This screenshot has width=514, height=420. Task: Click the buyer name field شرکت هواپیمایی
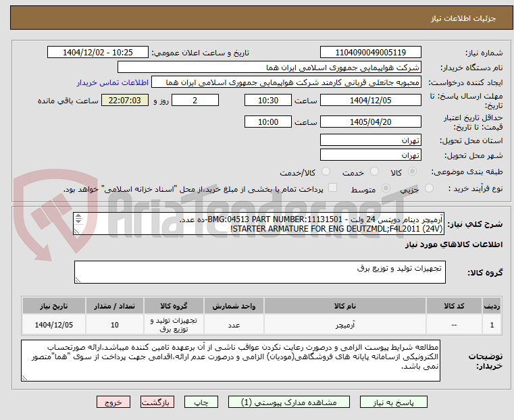click(269, 68)
